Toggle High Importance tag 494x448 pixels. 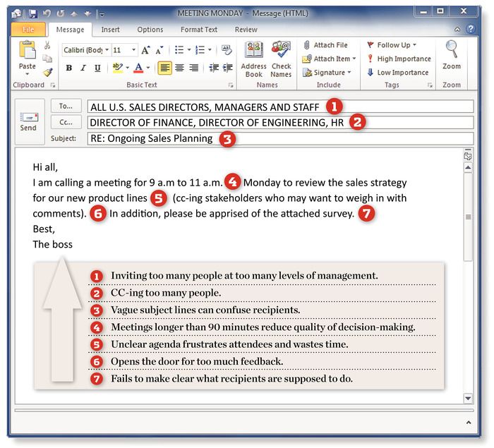tap(398, 59)
